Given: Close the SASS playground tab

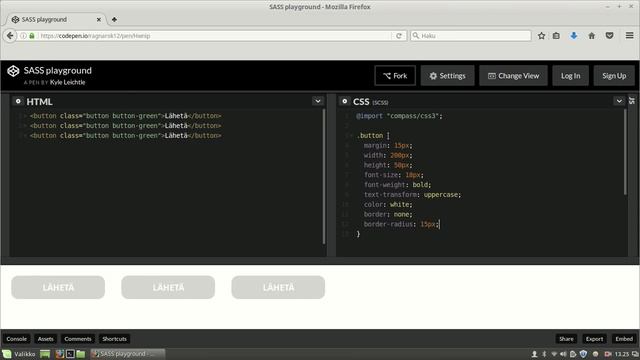Looking at the screenshot, I should (x=99, y=19).
